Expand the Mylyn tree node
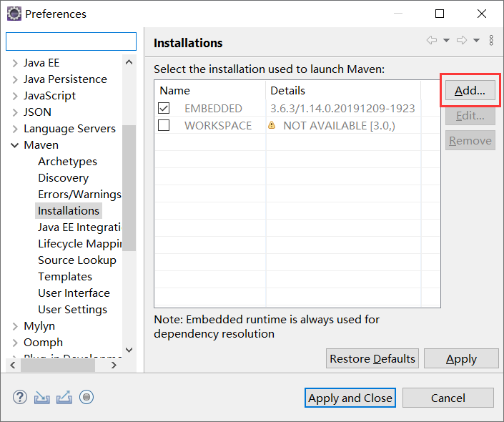The height and width of the screenshot is (422, 504). point(15,326)
